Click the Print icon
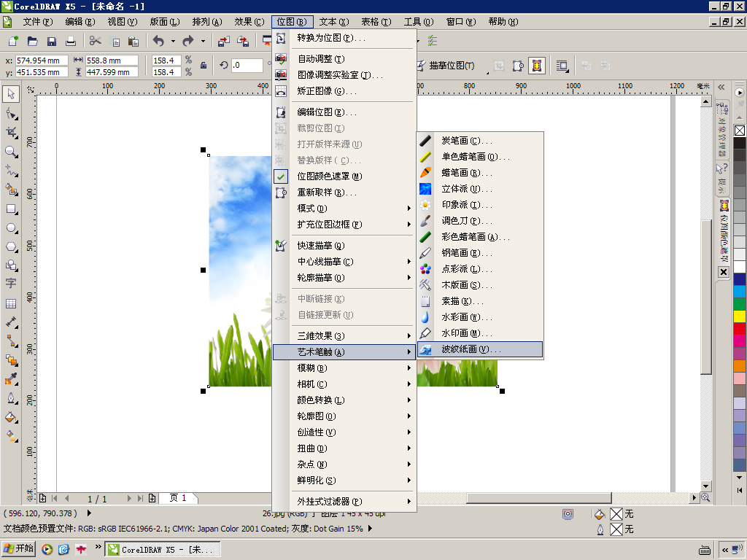This screenshot has width=747, height=560. 71,42
